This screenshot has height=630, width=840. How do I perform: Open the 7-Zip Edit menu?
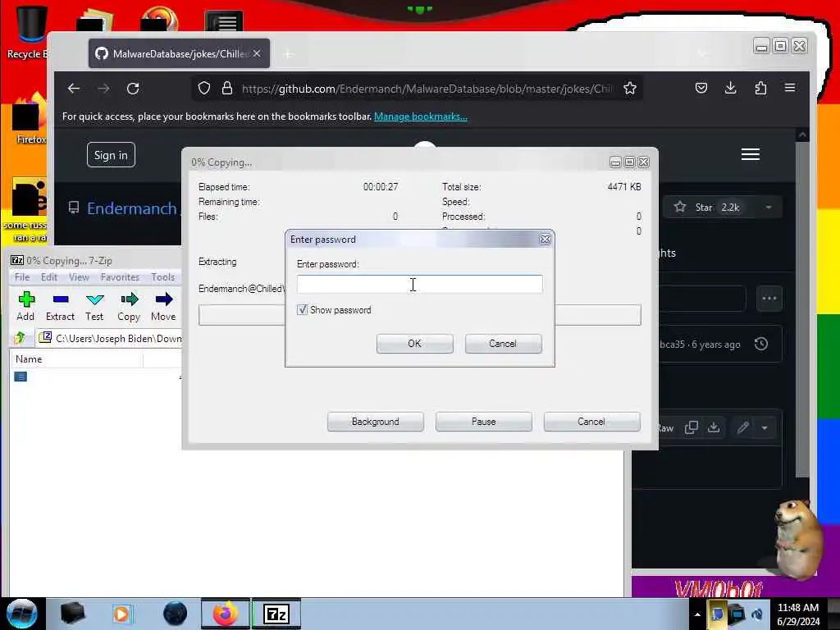coord(48,277)
